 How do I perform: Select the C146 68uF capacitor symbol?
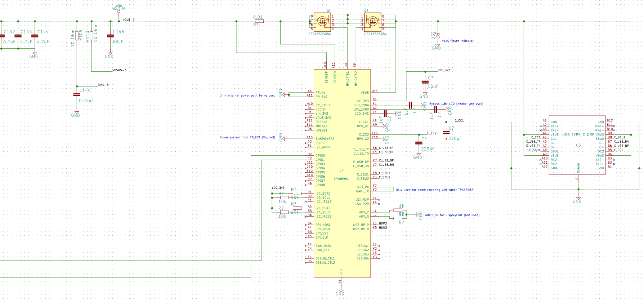(110, 36)
